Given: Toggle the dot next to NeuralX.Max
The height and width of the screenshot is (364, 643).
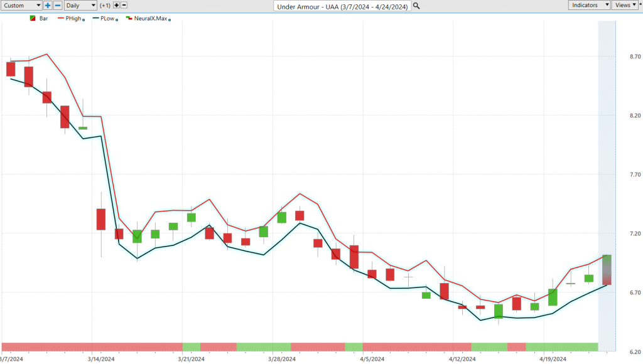Looking at the screenshot, I should [170, 20].
